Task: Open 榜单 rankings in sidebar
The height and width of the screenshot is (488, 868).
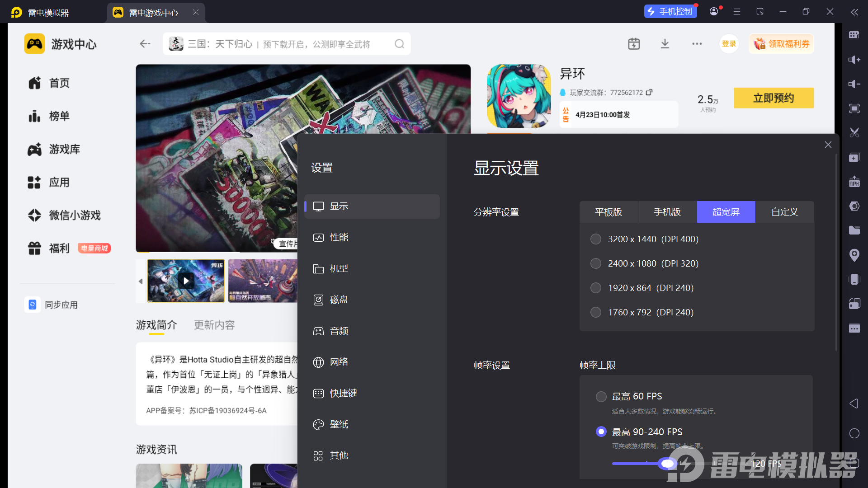Action: click(x=49, y=116)
